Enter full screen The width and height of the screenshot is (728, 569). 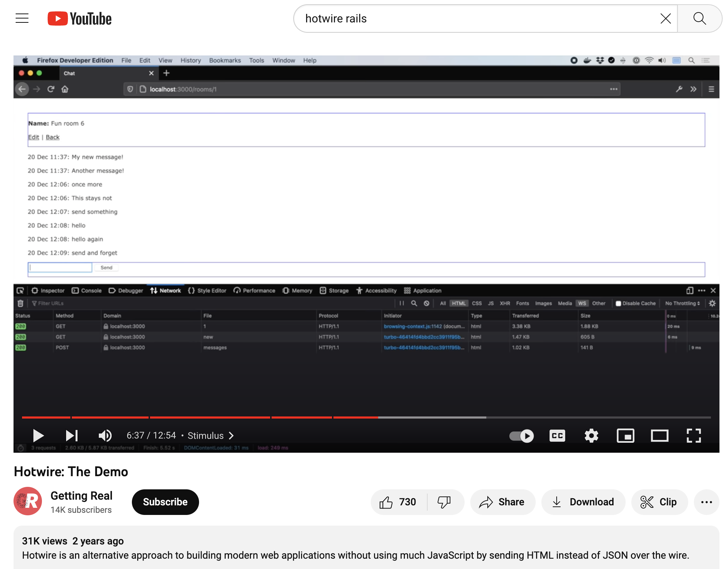(x=694, y=436)
